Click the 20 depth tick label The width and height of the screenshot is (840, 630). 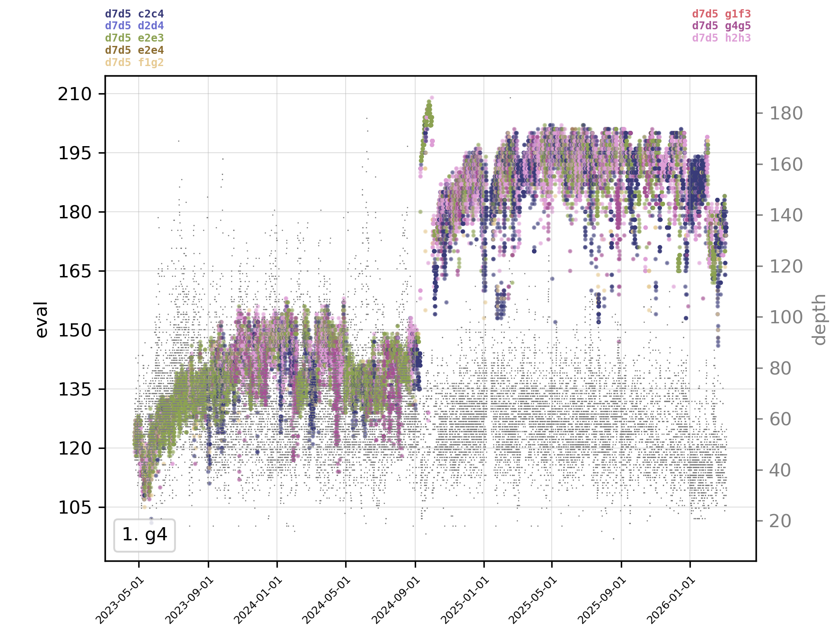(x=780, y=521)
